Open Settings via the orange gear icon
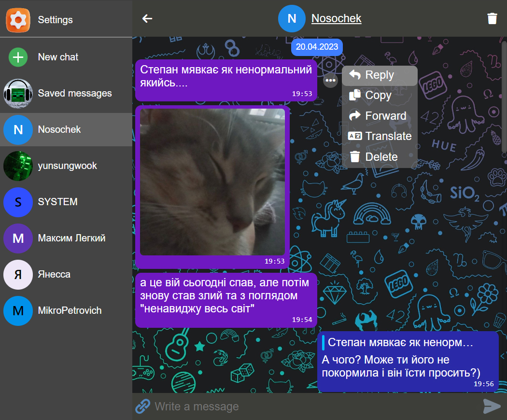 coord(18,20)
